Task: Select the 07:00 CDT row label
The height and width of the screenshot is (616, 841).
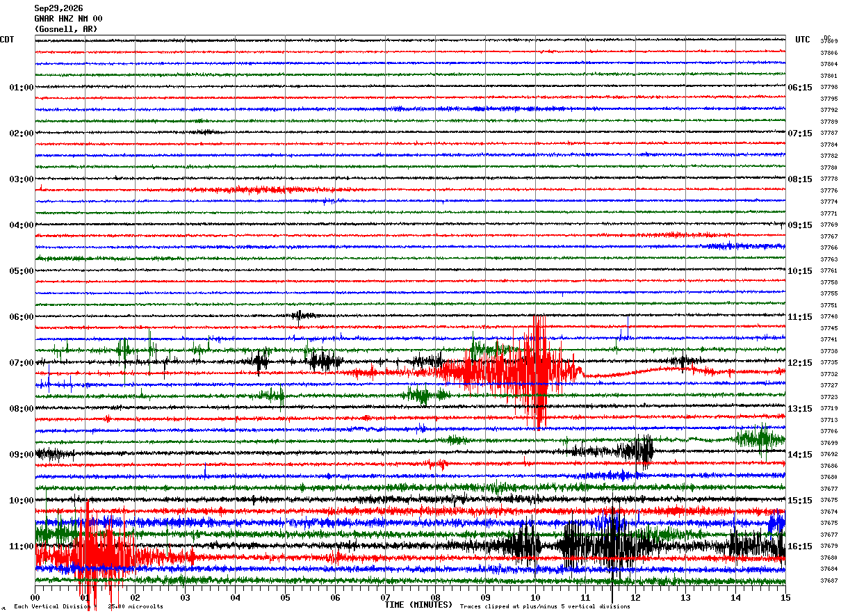Action: (21, 363)
